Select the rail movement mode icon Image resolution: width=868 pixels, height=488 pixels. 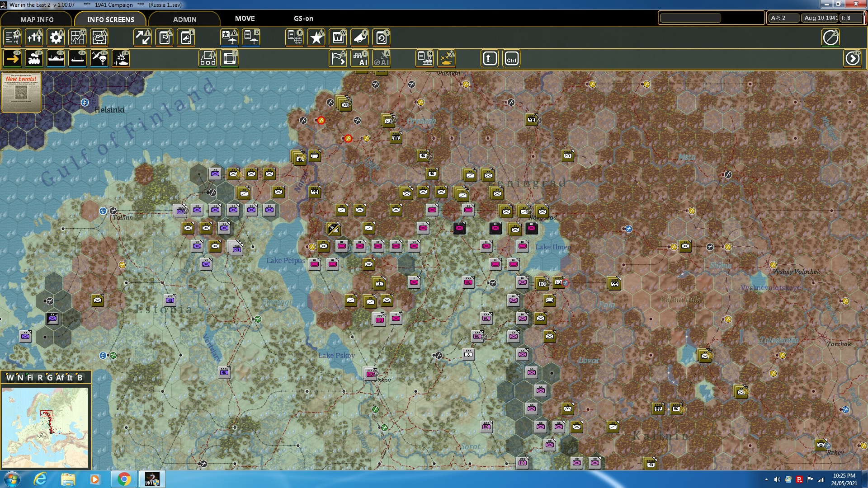(34, 59)
